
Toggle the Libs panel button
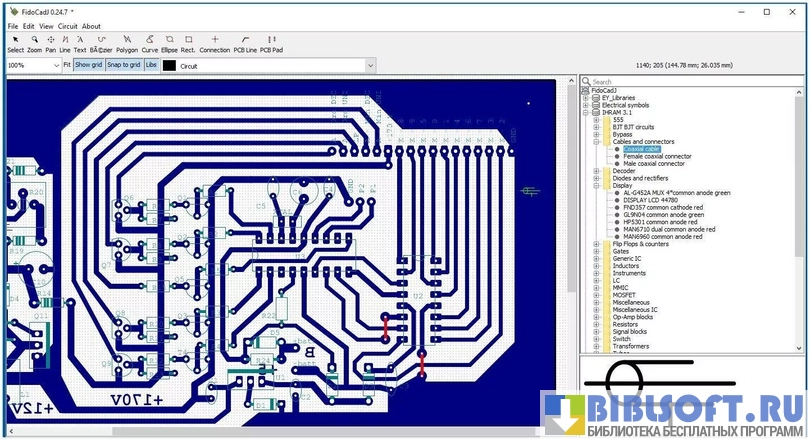tap(151, 65)
